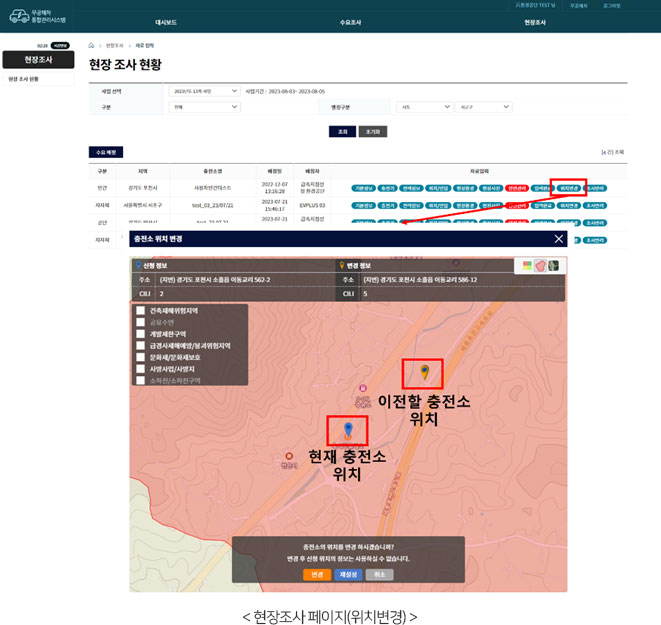Toggle the 문화재/문화재보호 checkbox
Screen dimensions: 661x625
coord(142,357)
